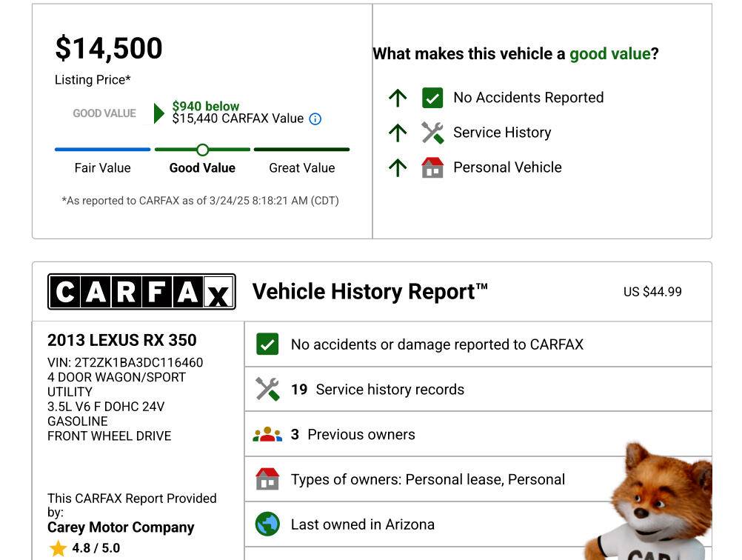Click the 2013 LEXUS RX 350 heading

pos(122,340)
